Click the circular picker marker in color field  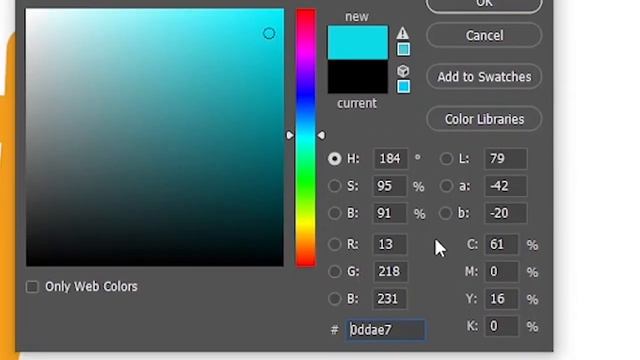pyautogui.click(x=269, y=33)
